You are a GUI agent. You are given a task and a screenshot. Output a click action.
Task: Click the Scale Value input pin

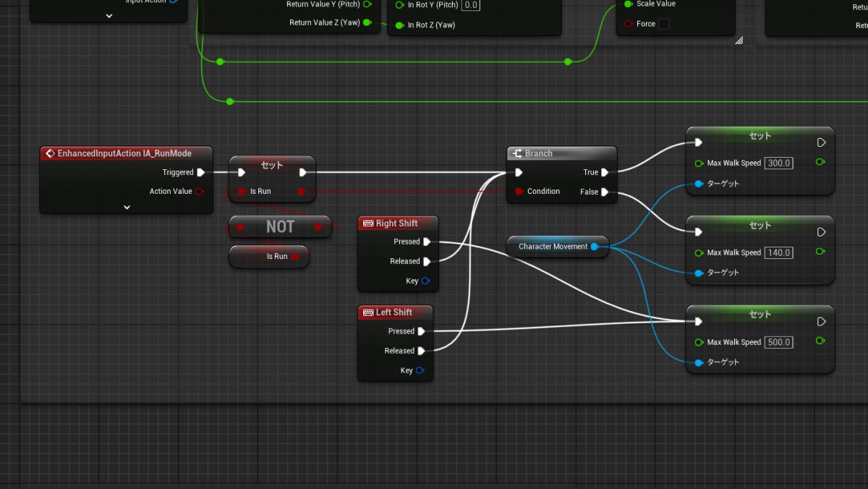pyautogui.click(x=628, y=4)
